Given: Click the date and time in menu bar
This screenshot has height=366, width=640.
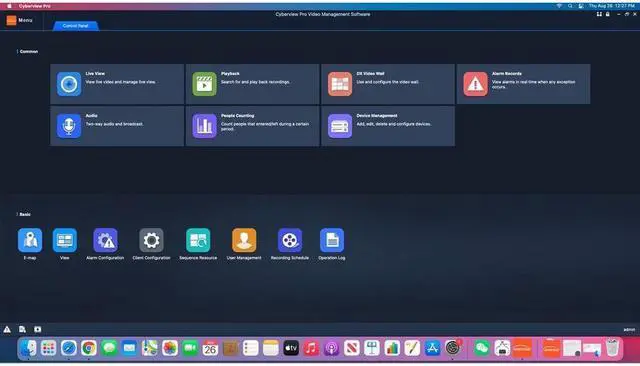Looking at the screenshot, I should coord(611,6).
